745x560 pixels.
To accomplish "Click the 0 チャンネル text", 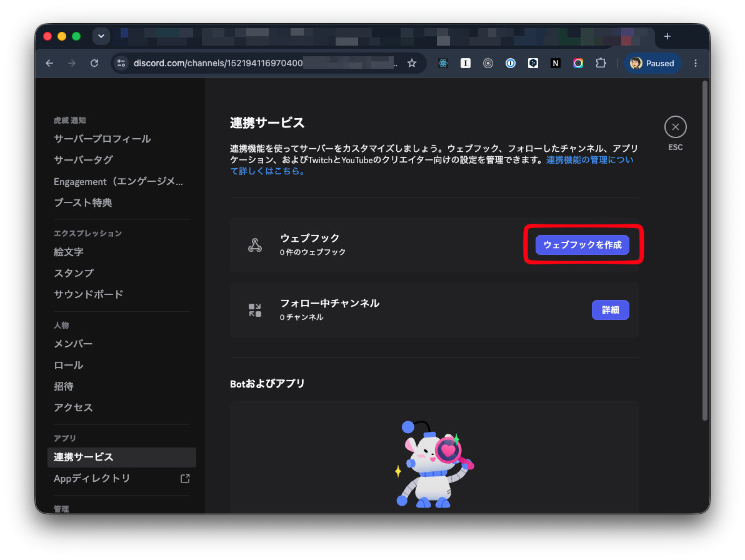I will (x=302, y=317).
